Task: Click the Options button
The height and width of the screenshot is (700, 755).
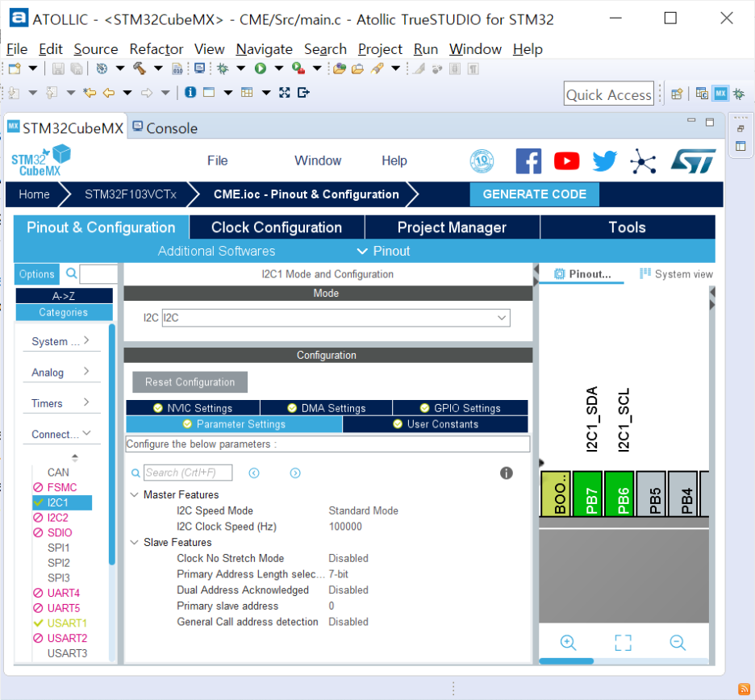Action: 37,274
